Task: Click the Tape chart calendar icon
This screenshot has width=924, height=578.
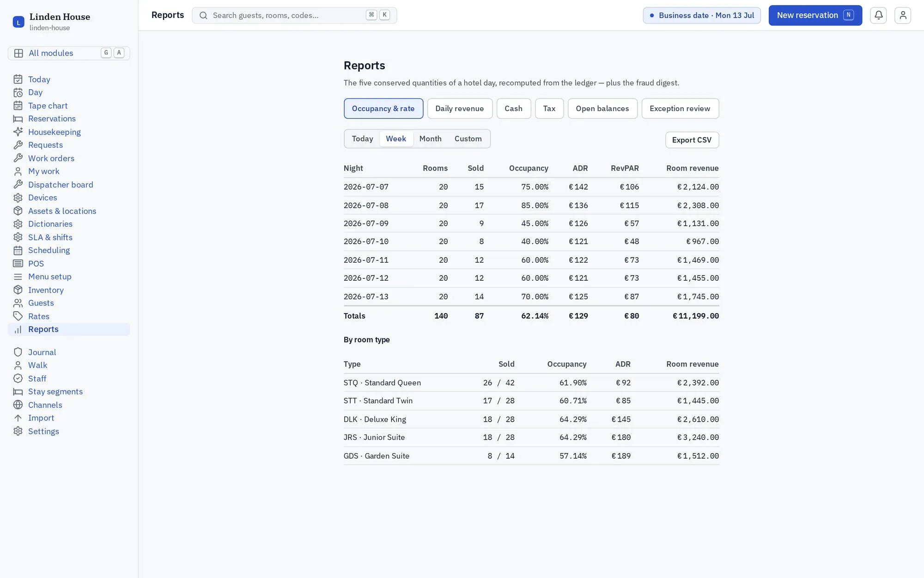Action: 18,106
